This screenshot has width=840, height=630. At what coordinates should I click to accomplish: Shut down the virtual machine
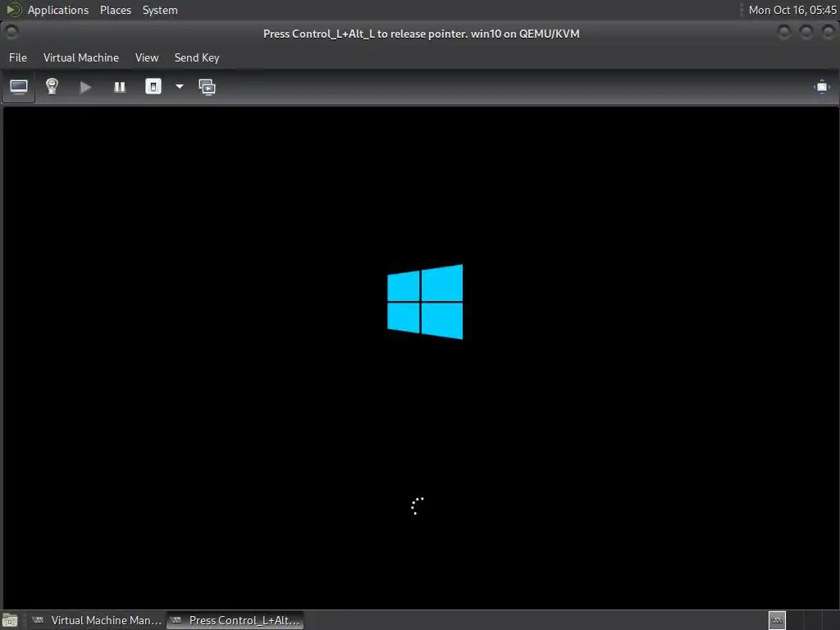click(x=153, y=87)
